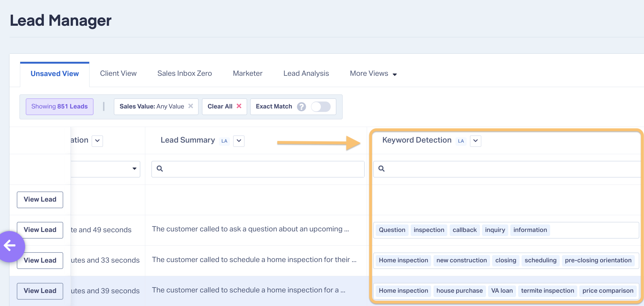
Task: Click the 'callback' keyword tag
Action: pos(464,230)
